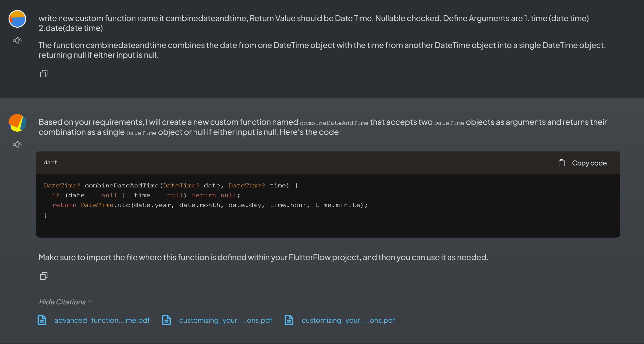The height and width of the screenshot is (344, 644).
Task: Click third citation's document icon
Action: point(289,320)
